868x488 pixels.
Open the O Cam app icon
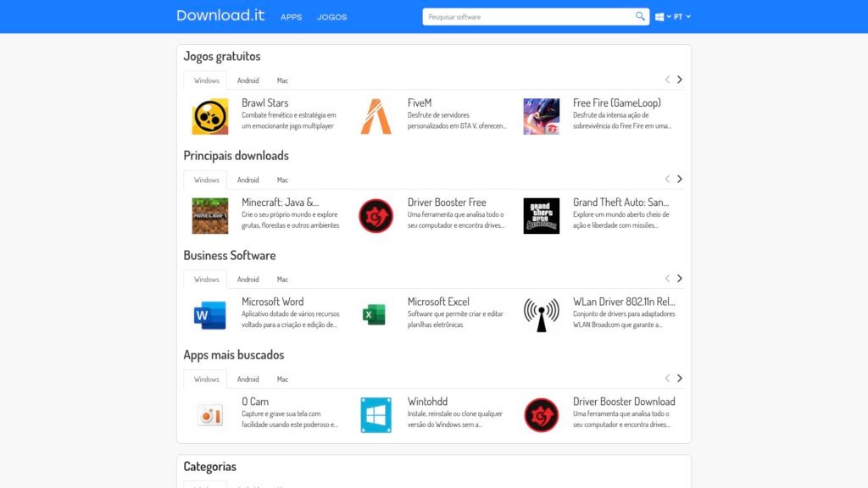coord(210,415)
